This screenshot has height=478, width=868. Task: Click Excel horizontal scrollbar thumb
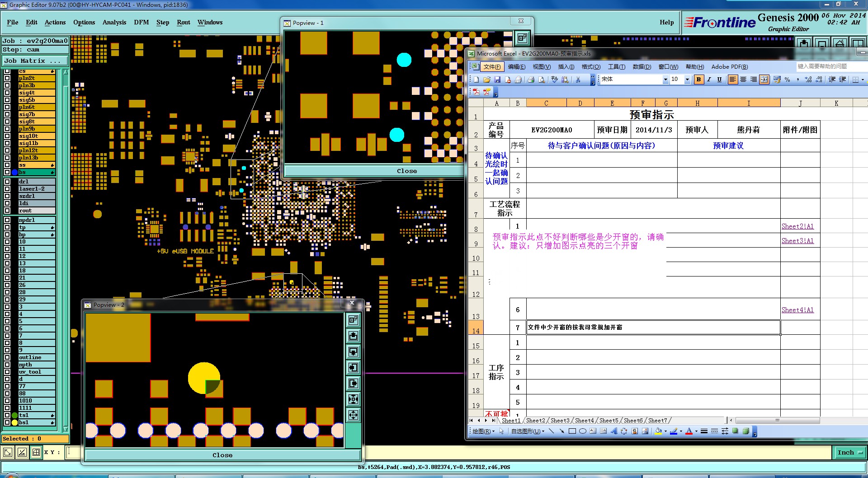click(777, 420)
